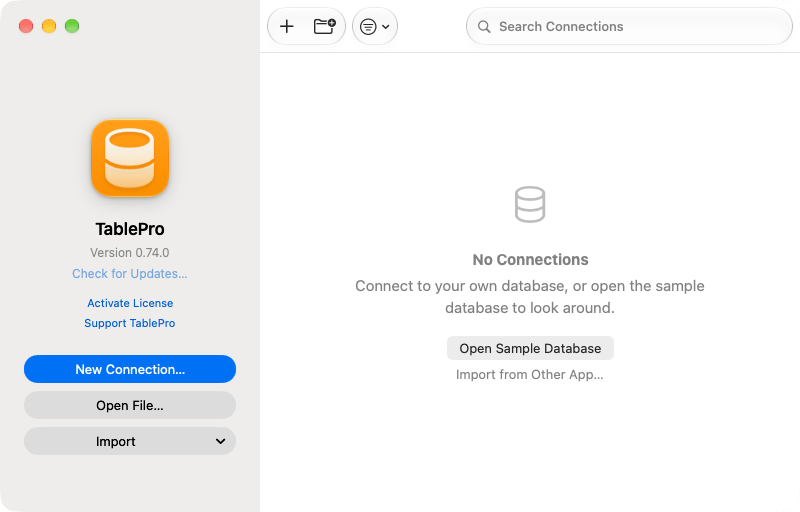Image resolution: width=800 pixels, height=512 pixels.
Task: Click the TablePro title text
Action: click(x=130, y=229)
